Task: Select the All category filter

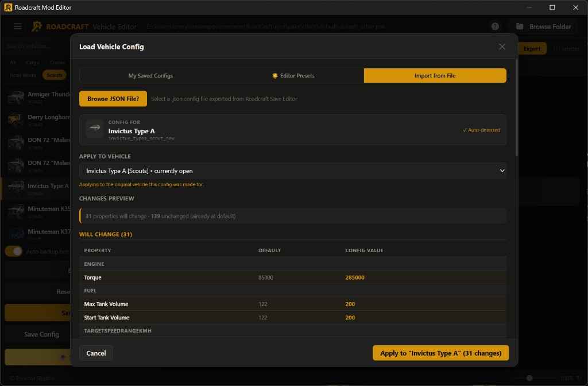Action: [13, 63]
